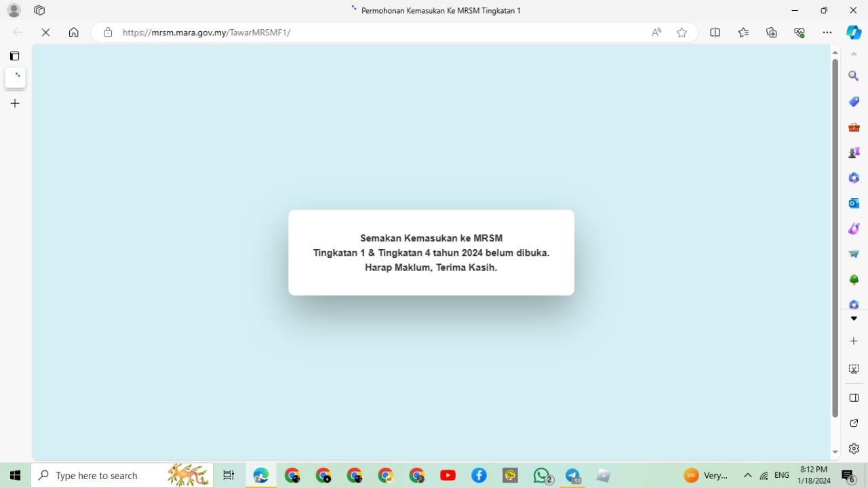
Task: Toggle split screen view
Action: [715, 33]
